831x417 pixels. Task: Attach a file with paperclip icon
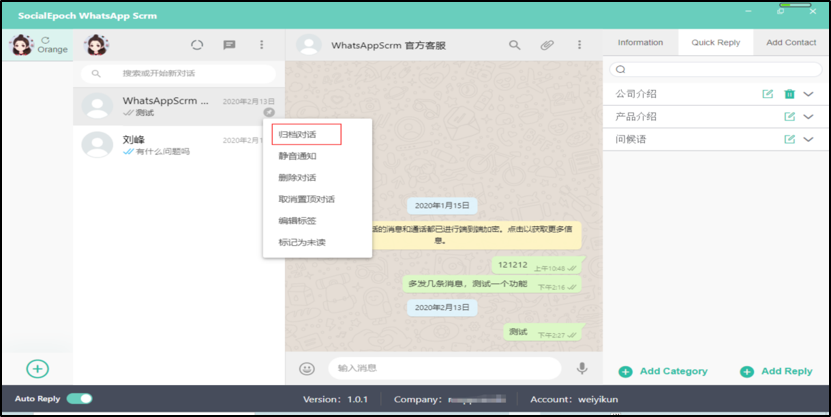point(547,45)
